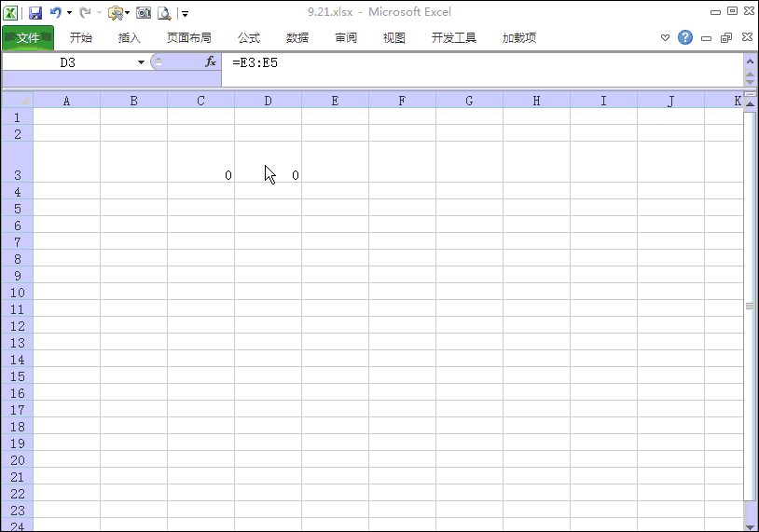The width and height of the screenshot is (759, 532).
Task: Click the print preview magnifier icon
Action: [164, 13]
